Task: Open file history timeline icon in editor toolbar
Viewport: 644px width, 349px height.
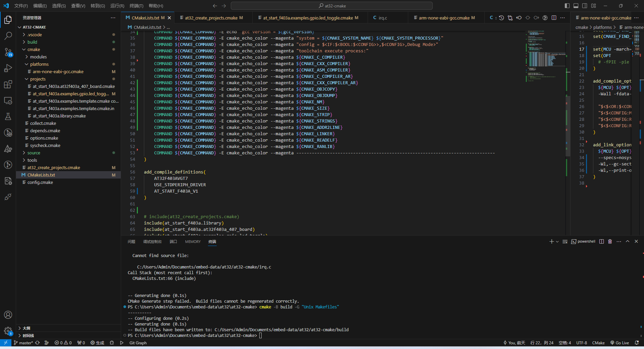Action: click(x=501, y=18)
